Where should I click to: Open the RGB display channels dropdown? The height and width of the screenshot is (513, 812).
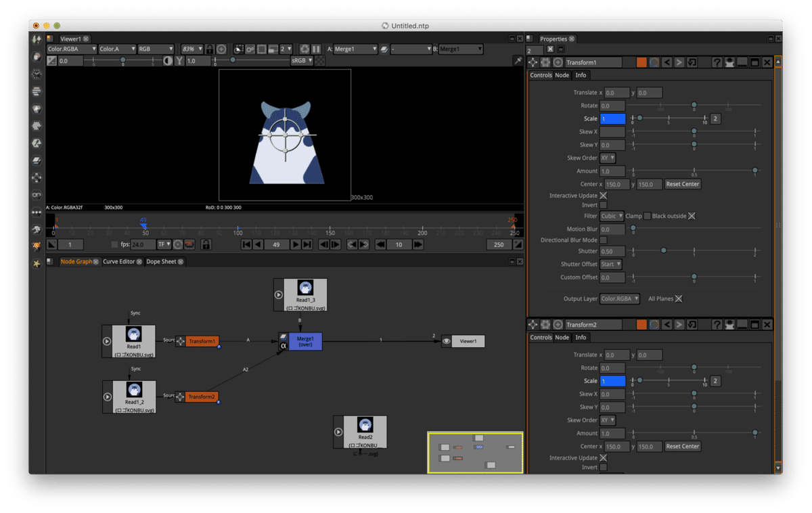(156, 49)
